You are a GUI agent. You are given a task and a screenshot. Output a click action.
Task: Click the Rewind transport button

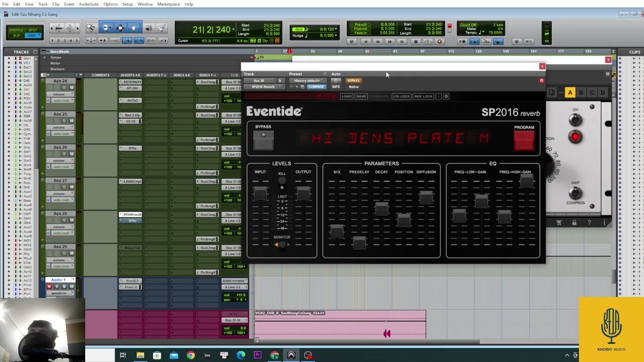[378, 42]
